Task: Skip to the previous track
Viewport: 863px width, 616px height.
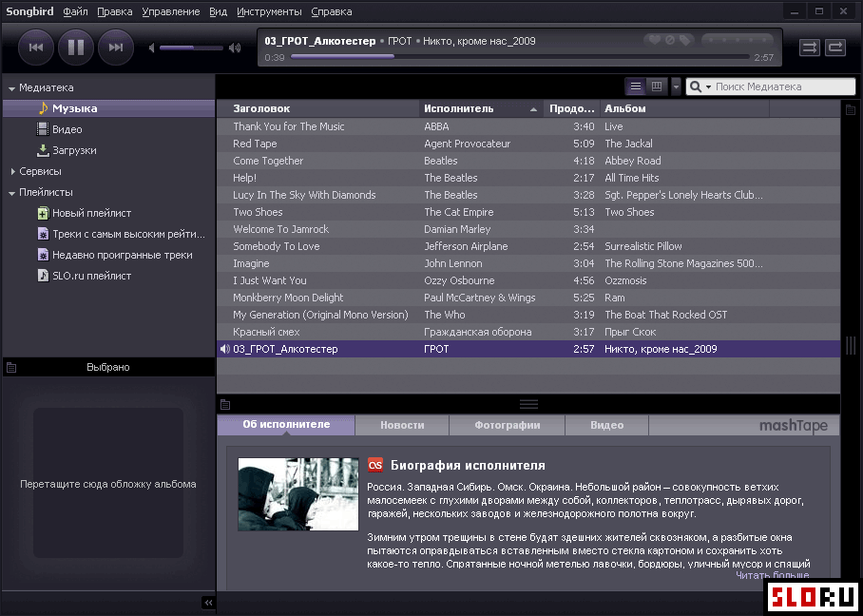Action: (36, 47)
